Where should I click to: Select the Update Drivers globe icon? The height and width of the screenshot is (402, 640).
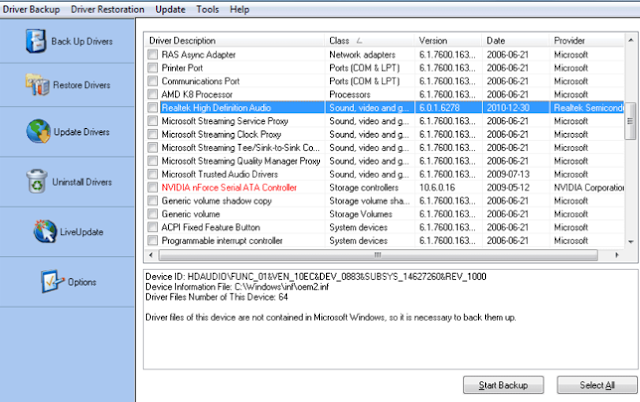(38, 131)
